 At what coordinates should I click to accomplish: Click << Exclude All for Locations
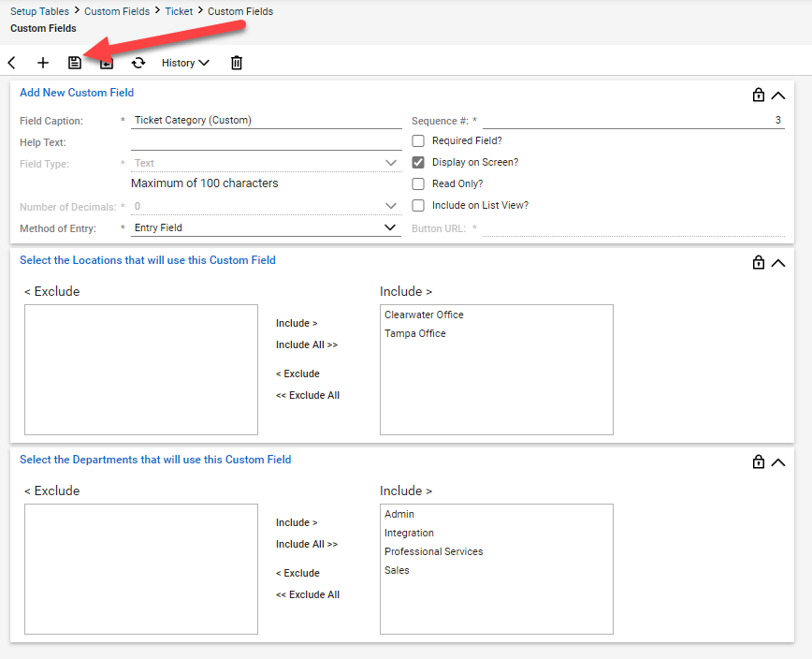[308, 395]
